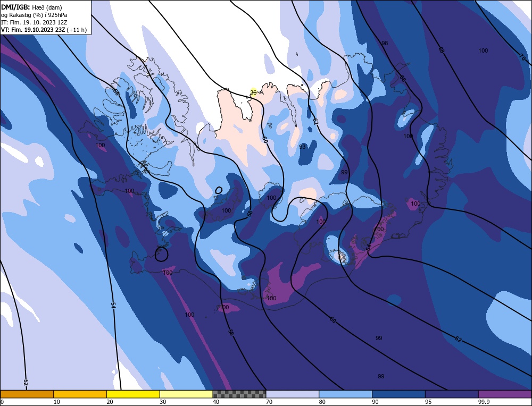The height and width of the screenshot is (406, 532).
Task: Select the purple 99.9 legend swatch
Action: (505, 394)
